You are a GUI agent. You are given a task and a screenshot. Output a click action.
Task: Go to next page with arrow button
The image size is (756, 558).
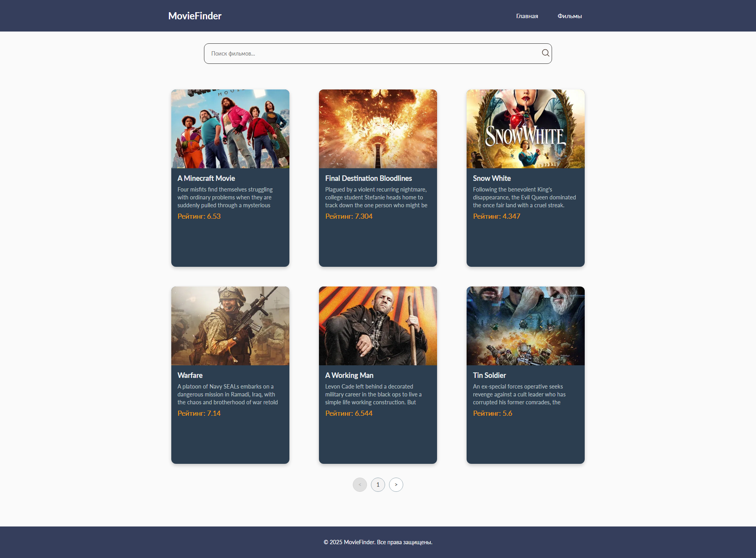(396, 485)
